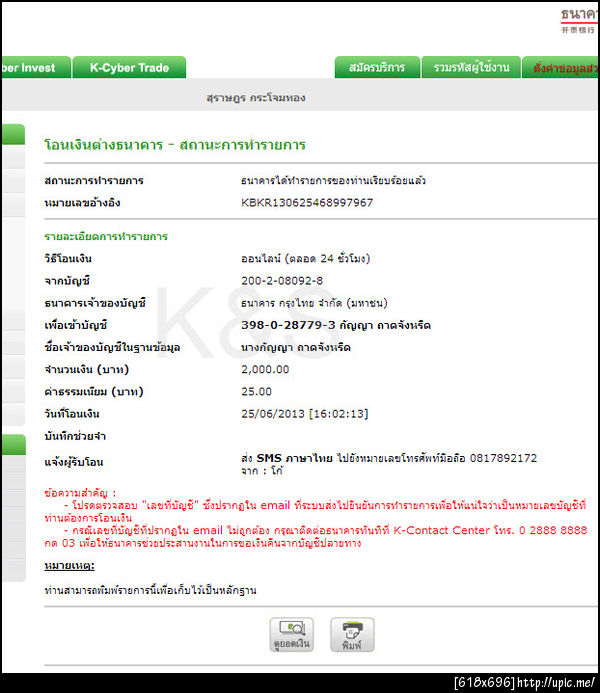Click the transfer method ออนไลน์ (ตลอด 24 ชั่วโมง)
This screenshot has height=693, width=600.
(x=305, y=259)
